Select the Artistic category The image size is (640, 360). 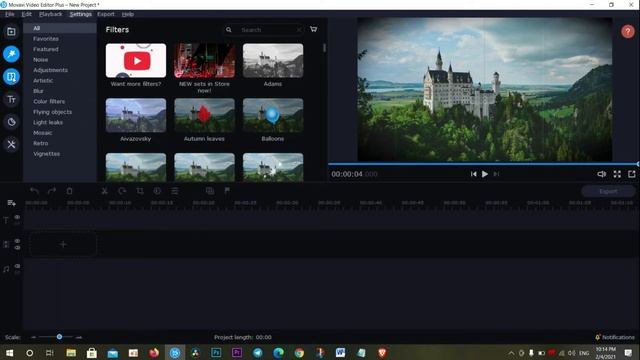click(x=43, y=81)
